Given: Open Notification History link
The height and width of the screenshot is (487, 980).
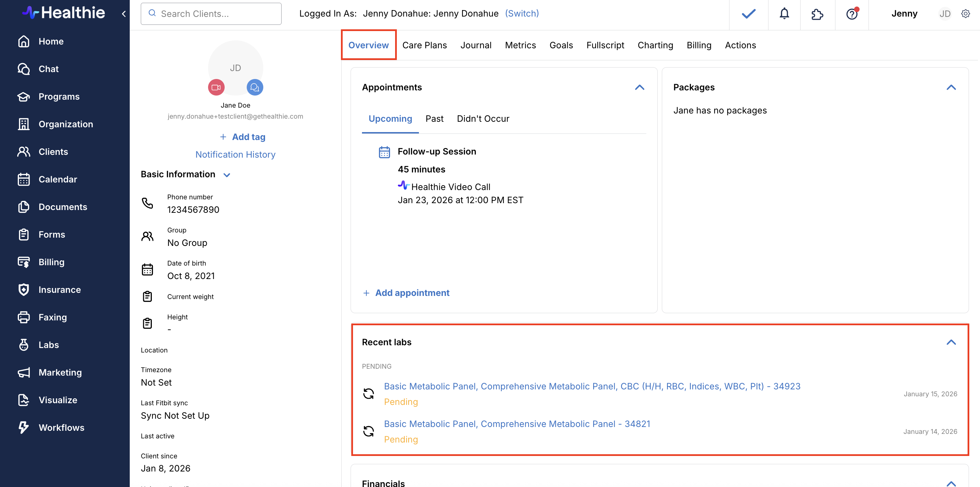Looking at the screenshot, I should coord(235,155).
